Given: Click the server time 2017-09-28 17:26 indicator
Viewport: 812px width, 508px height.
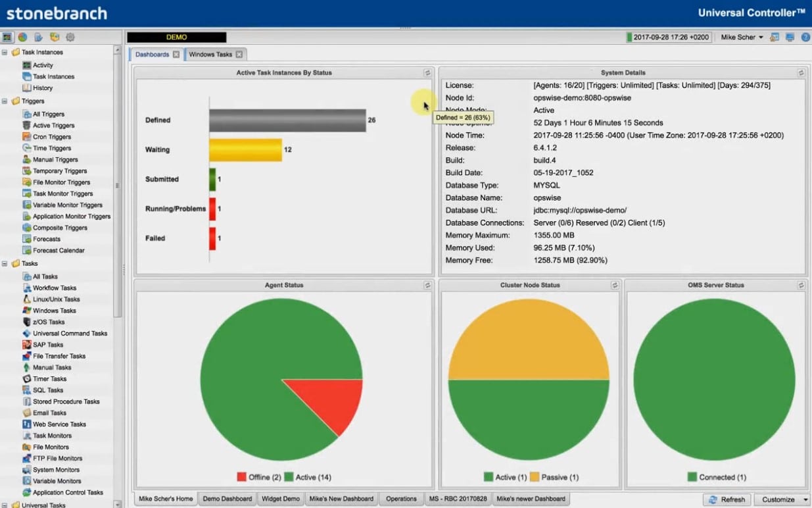Looking at the screenshot, I should [x=669, y=38].
